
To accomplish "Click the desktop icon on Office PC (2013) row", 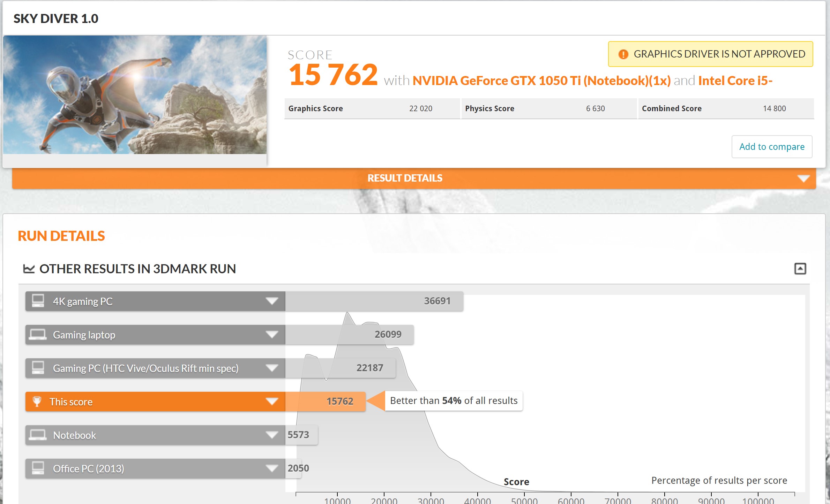I will click(x=38, y=468).
